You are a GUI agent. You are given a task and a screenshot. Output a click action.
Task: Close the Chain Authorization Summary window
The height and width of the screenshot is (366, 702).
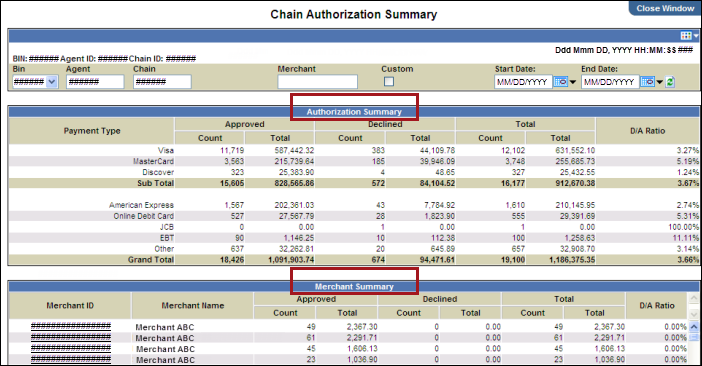pos(665,9)
